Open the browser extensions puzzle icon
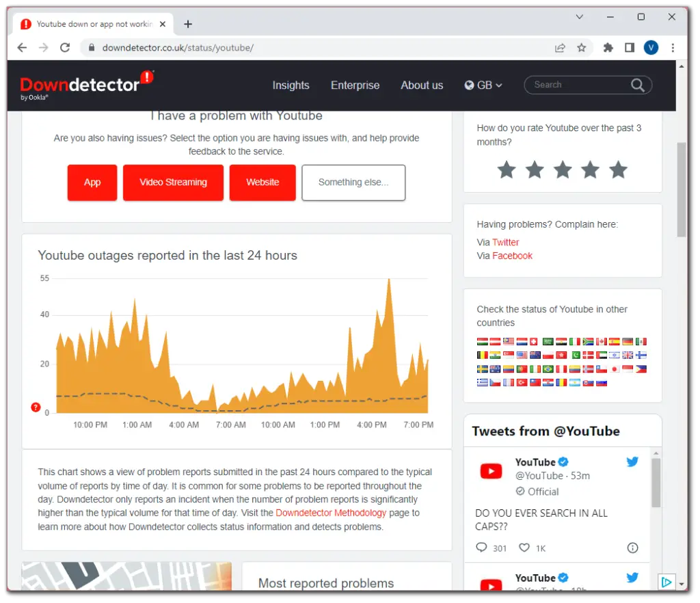This screenshot has height=603, width=700. coord(608,48)
